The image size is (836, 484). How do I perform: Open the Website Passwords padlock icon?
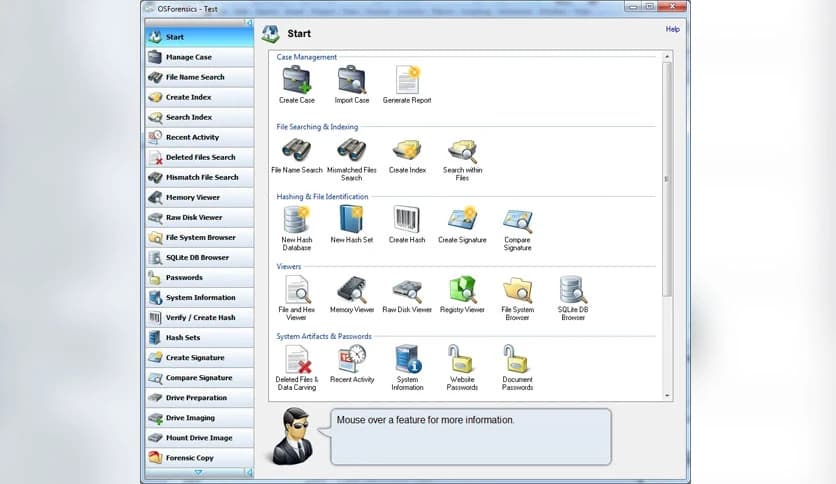pos(461,359)
